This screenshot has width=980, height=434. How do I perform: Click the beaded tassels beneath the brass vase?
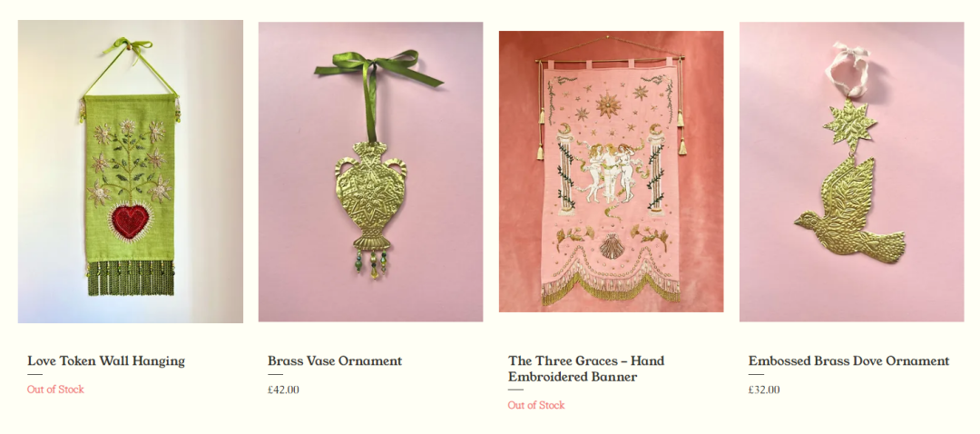370,263
